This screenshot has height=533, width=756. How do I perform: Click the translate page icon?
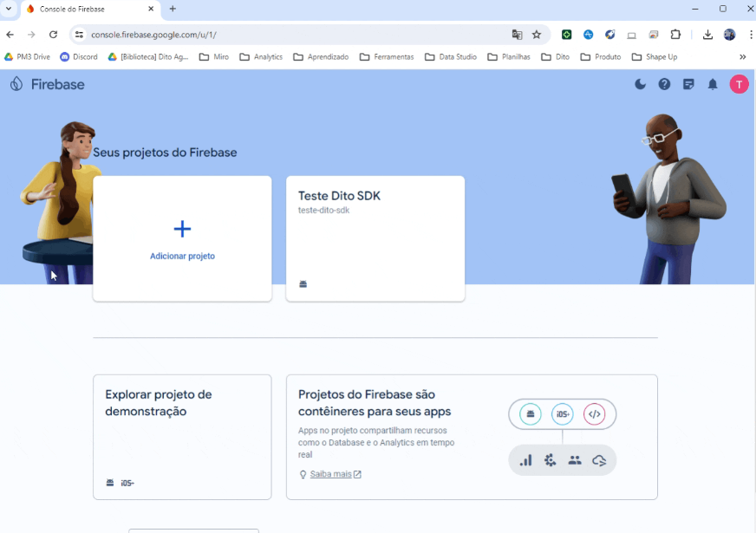coord(517,35)
